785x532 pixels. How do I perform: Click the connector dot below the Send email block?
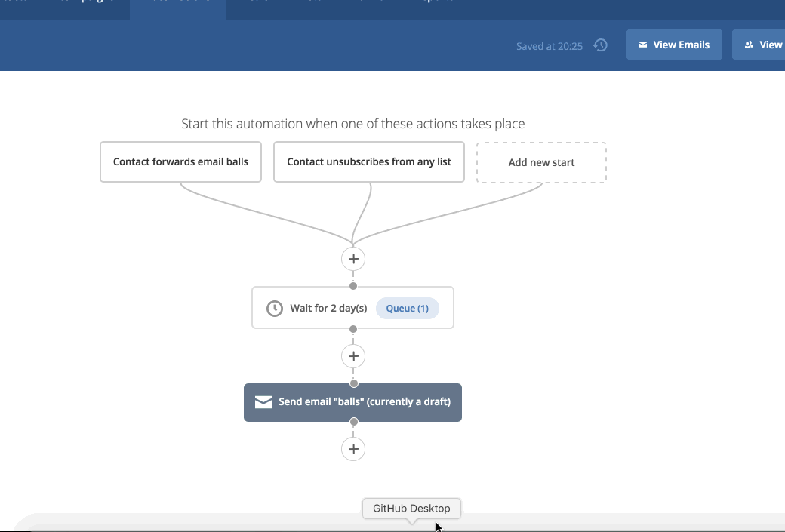click(353, 422)
